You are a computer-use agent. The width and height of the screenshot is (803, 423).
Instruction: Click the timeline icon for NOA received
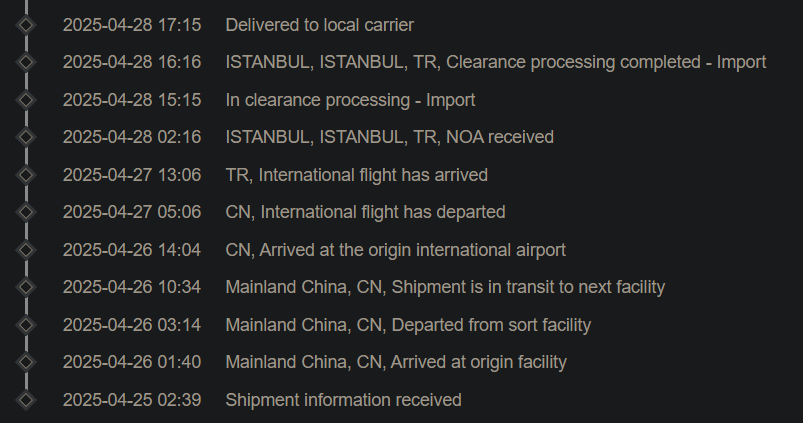coord(26,137)
